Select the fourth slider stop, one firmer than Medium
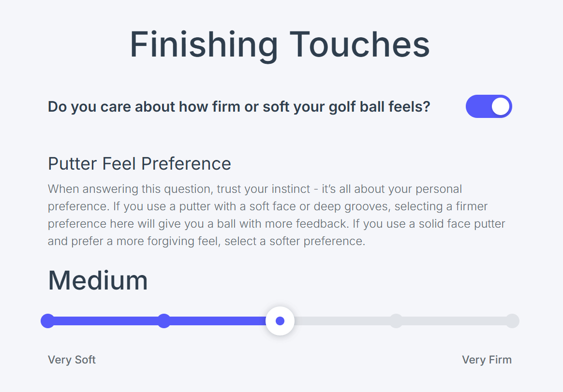563x392 pixels. point(396,321)
